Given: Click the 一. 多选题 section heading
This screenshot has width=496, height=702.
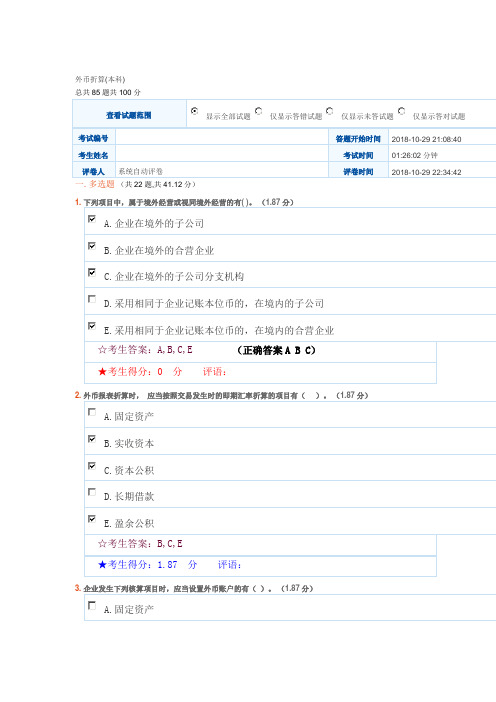Looking at the screenshot, I should coord(95,184).
